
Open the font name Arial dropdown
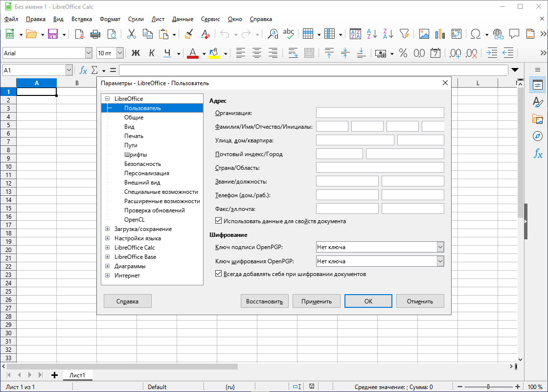(89, 53)
